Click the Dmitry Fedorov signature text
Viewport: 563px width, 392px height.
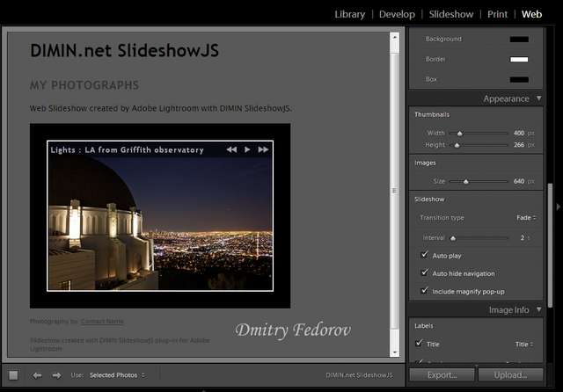click(x=293, y=330)
